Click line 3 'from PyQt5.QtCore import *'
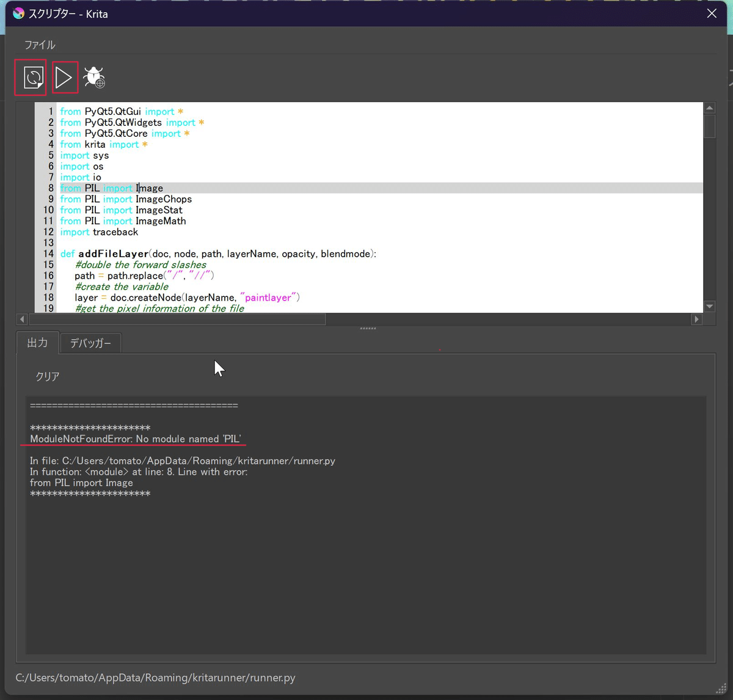733x700 pixels. [x=125, y=134]
